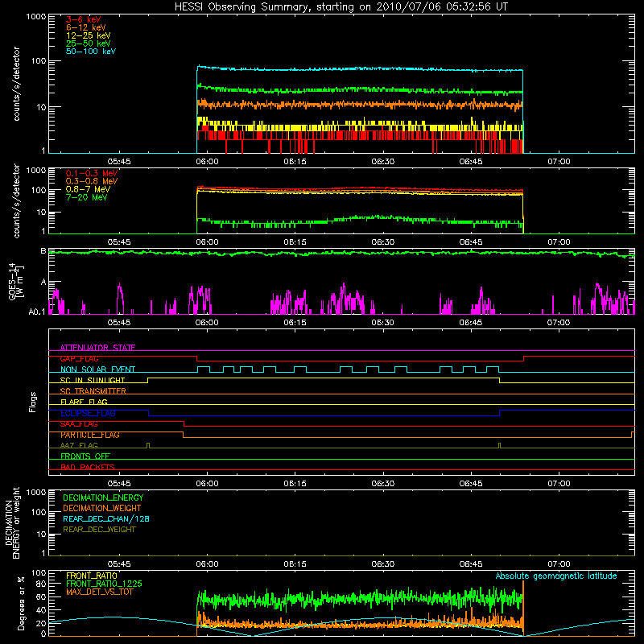Pick the ECLIPSE_FLAG label
Screen dimensions: 644x644
(x=88, y=413)
